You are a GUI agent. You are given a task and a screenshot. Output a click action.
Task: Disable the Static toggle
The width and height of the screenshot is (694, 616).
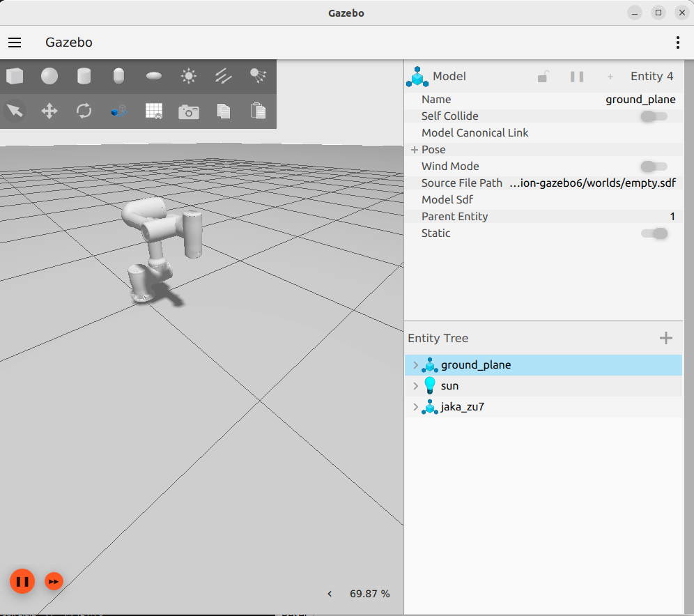[x=653, y=233]
